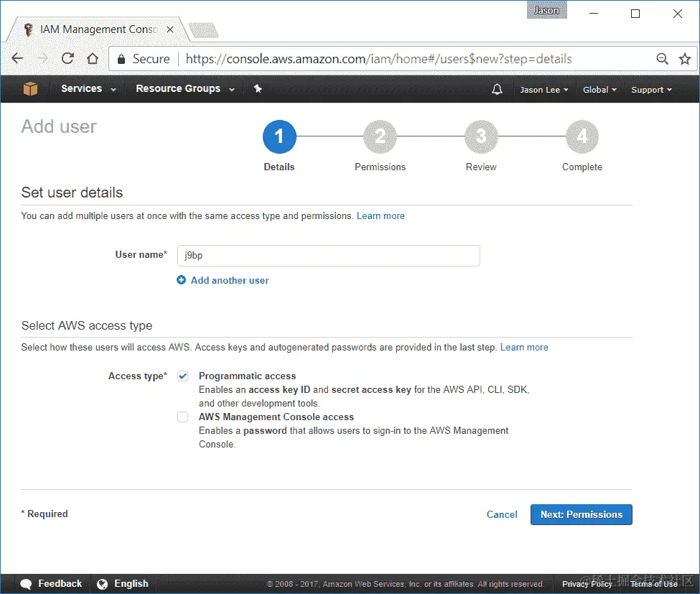
Task: Expand Resource Groups dropdown
Action: click(185, 89)
